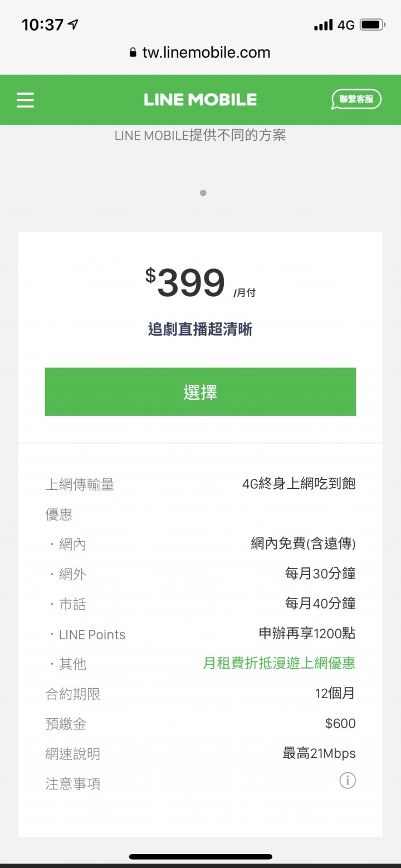Tap the location arrow beside the time
This screenshot has width=401, height=868.
73,24
